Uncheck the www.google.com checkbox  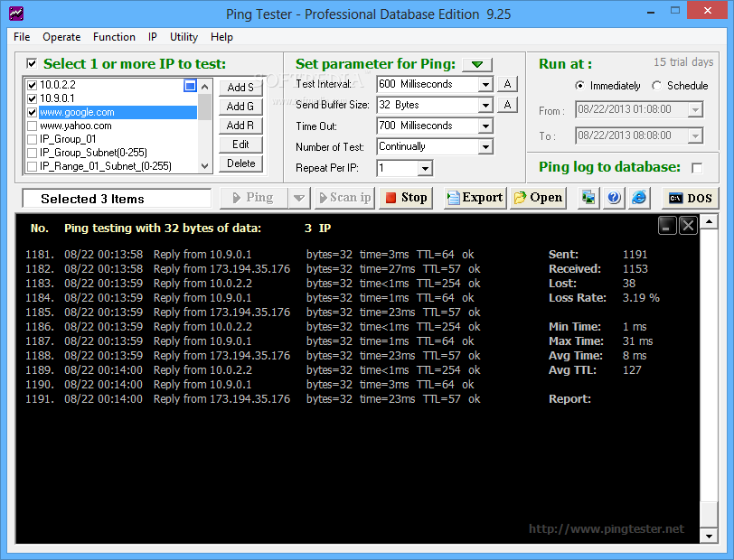(33, 112)
